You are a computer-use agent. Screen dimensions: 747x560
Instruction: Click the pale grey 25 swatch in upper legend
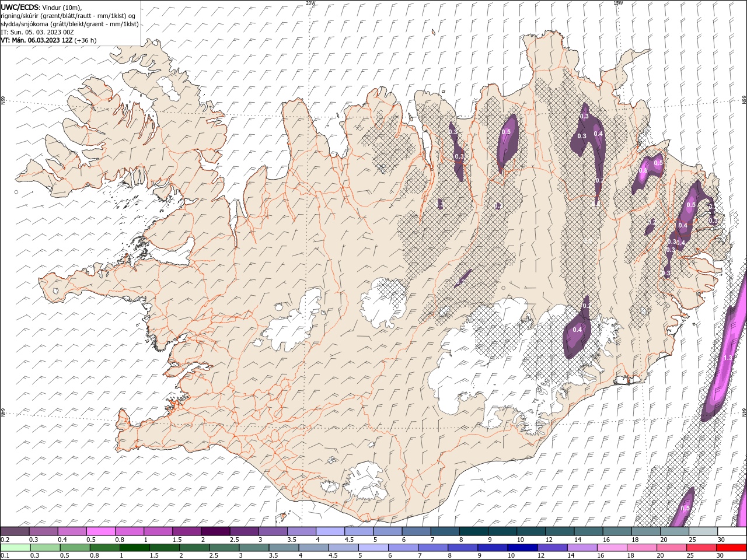703,531
